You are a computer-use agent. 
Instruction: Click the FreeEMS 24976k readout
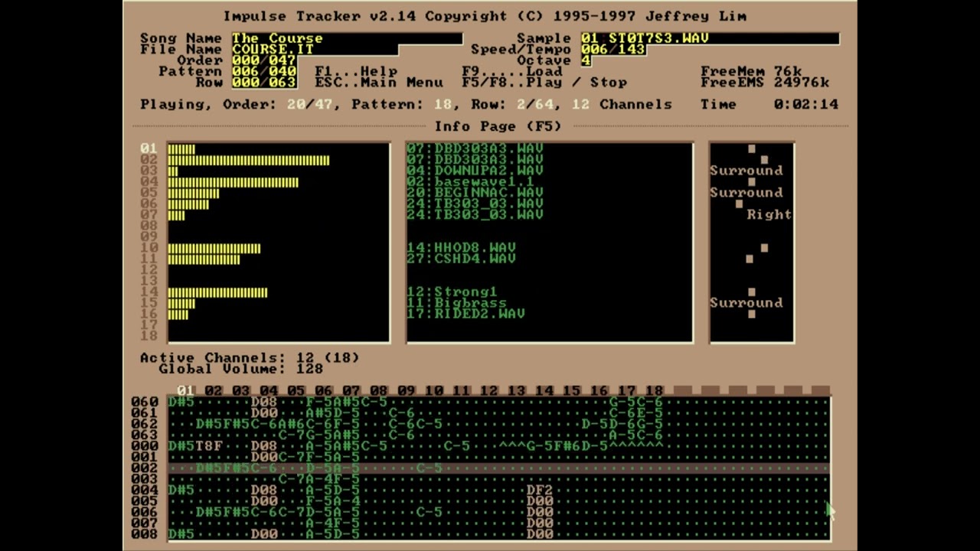pos(765,83)
